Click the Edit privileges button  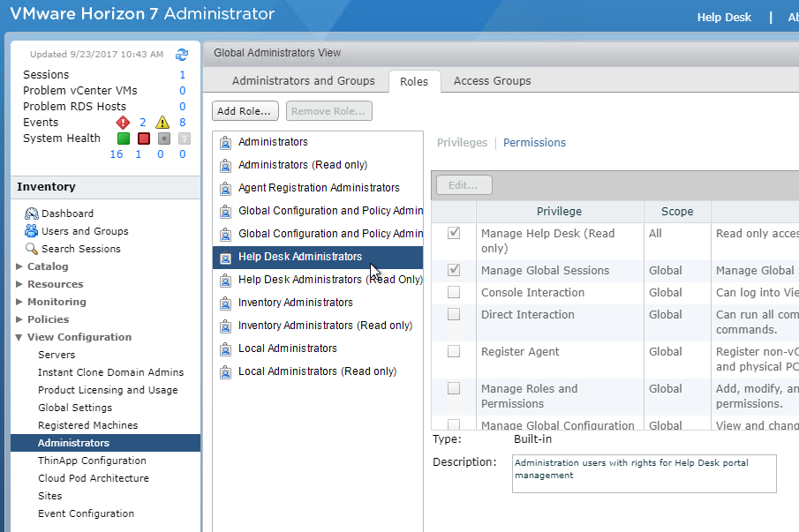tap(464, 185)
